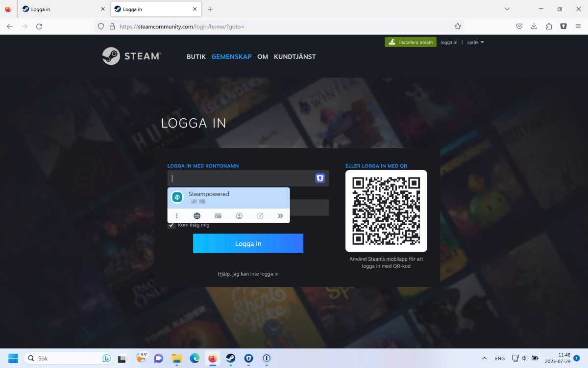
Task: Expand the språk language dropdown
Action: (x=475, y=42)
